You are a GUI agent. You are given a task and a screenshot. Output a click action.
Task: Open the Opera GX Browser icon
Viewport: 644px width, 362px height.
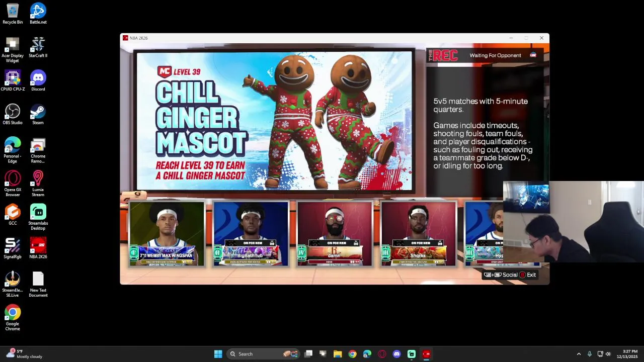click(13, 184)
